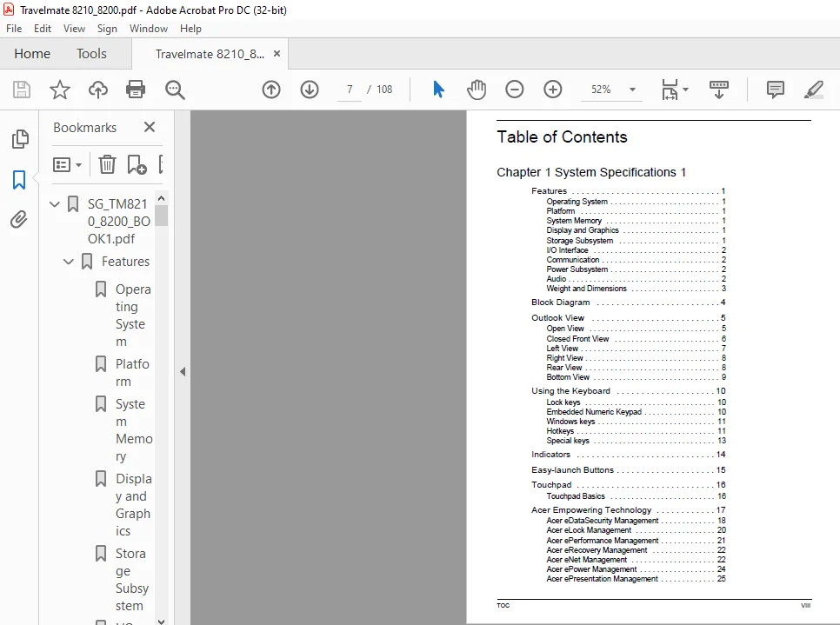Open Page Thumbnails side panel
840x625 pixels.
(x=20, y=139)
